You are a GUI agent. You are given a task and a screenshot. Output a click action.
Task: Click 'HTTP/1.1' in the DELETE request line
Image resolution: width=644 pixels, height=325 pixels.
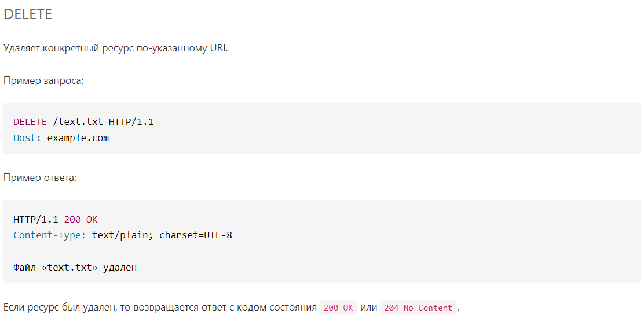pyautogui.click(x=131, y=122)
